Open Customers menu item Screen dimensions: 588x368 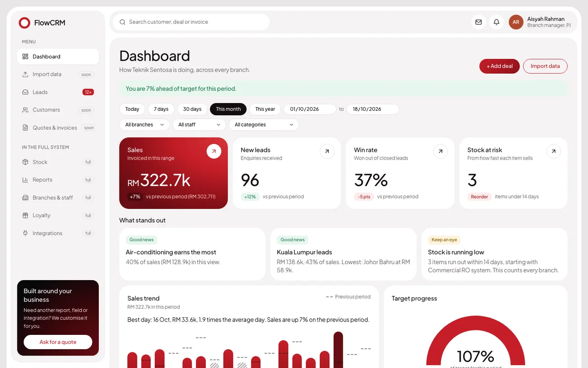(x=58, y=110)
